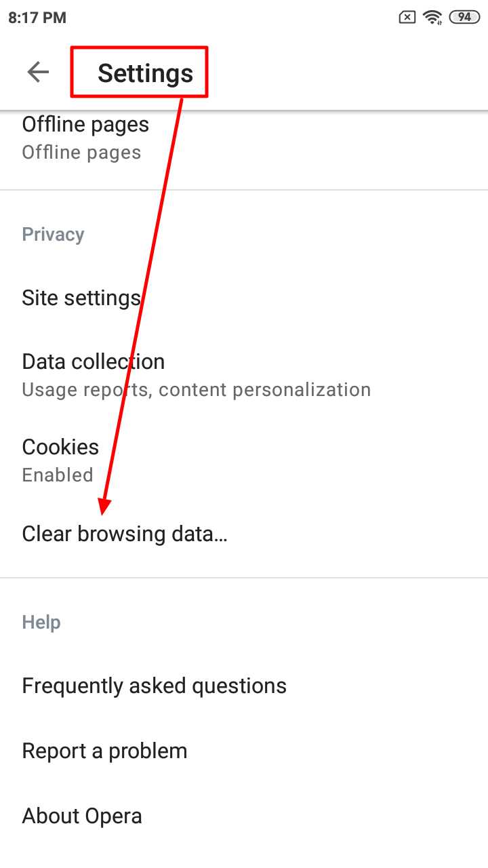Image resolution: width=488 pixels, height=868 pixels.
Task: Tap the Privacy section header
Action: point(53,235)
